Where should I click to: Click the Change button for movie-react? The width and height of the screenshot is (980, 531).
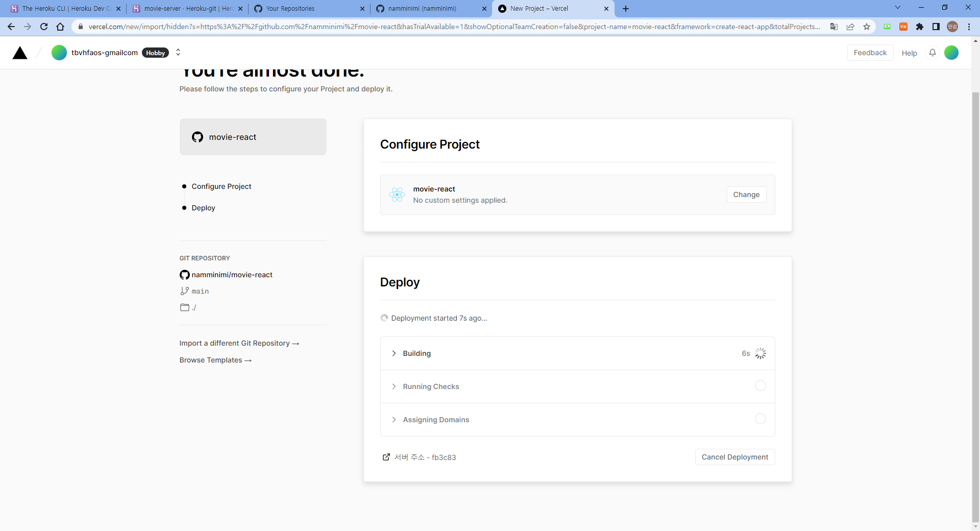(746, 195)
